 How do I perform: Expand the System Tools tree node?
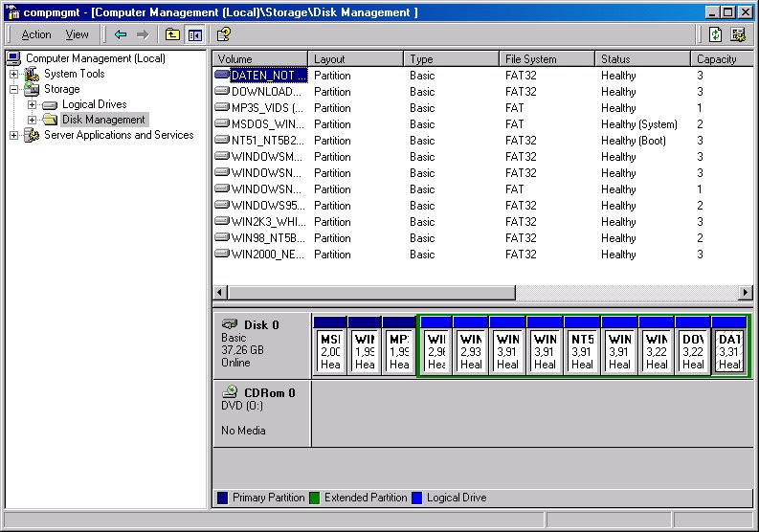coord(14,74)
